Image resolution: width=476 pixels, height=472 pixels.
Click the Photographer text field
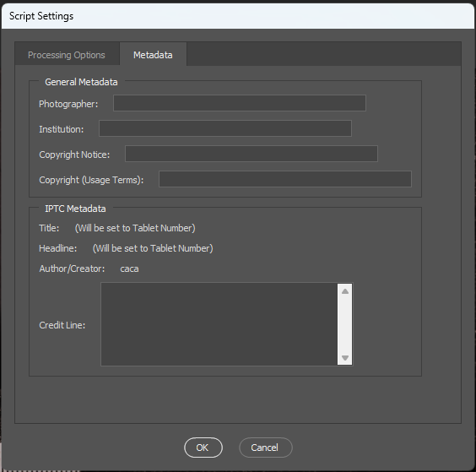click(240, 103)
